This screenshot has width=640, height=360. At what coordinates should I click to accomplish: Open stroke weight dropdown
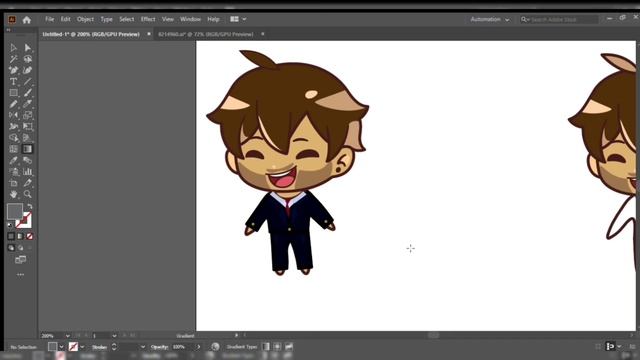pos(142,347)
